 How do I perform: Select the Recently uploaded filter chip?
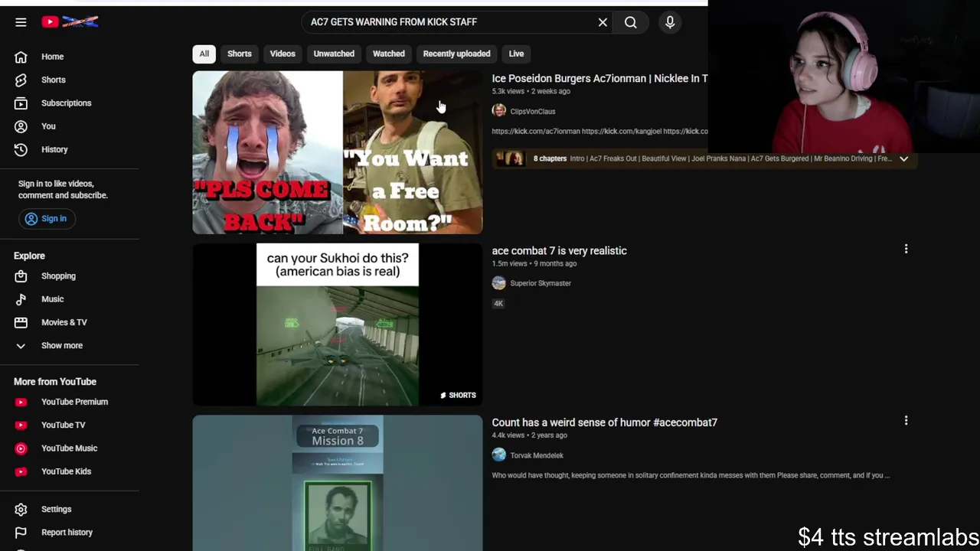point(456,54)
